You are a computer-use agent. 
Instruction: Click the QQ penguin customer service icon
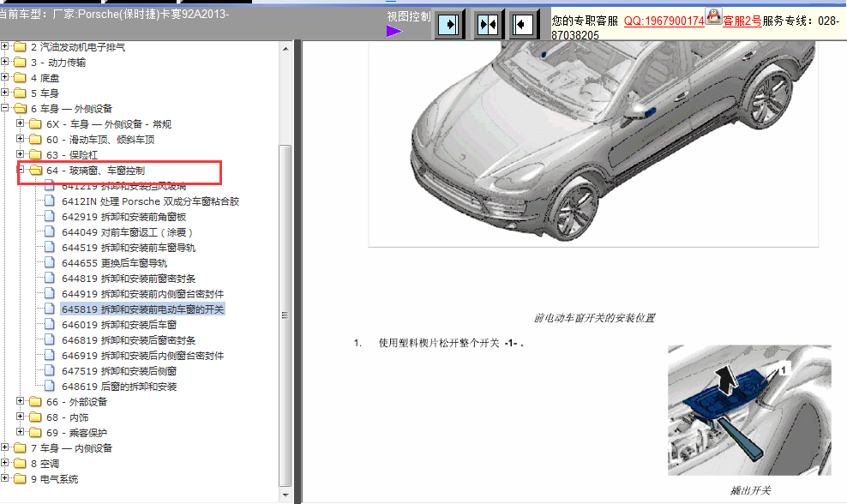click(x=713, y=16)
